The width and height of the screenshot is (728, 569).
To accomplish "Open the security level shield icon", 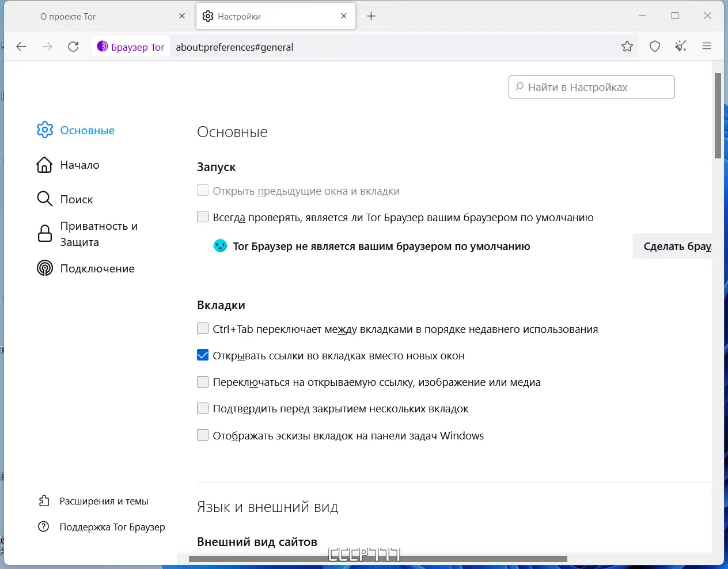I will click(x=655, y=47).
